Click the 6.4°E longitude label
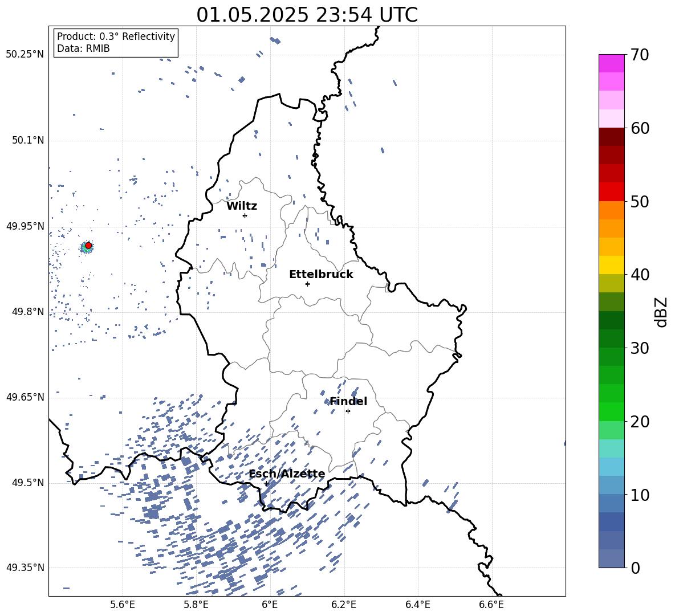675x616 pixels. [x=417, y=605]
